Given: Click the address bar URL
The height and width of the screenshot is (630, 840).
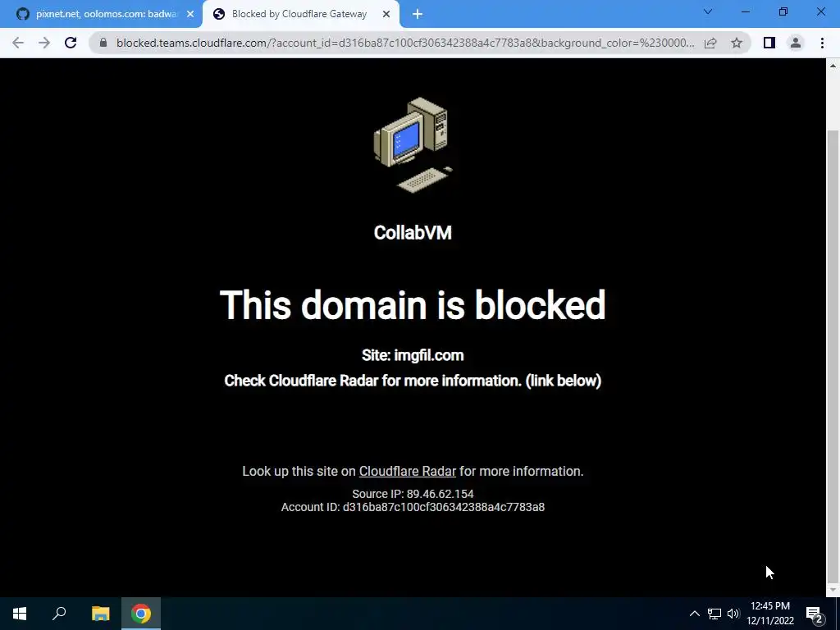Looking at the screenshot, I should point(405,43).
